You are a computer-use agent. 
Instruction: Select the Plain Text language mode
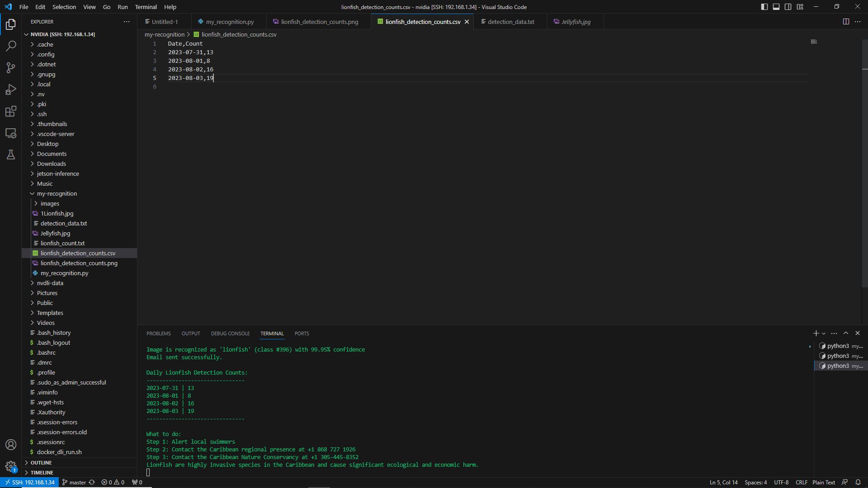pos(824,483)
